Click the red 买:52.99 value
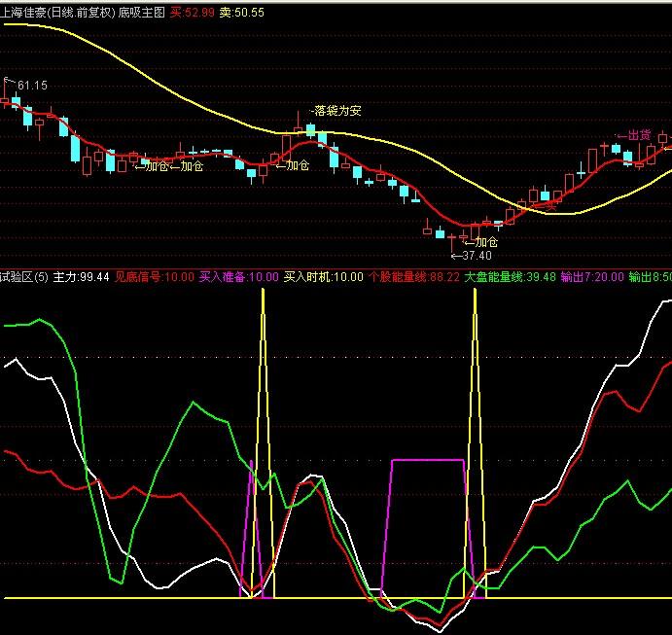Image resolution: width=672 pixels, height=635 pixels. 192,13
